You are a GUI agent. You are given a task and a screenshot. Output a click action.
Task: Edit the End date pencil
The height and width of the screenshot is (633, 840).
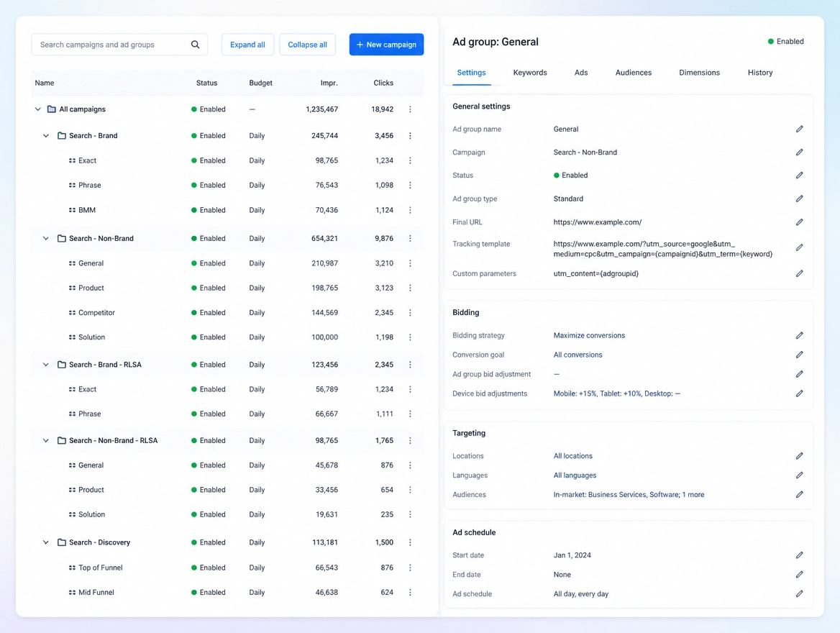pos(799,575)
